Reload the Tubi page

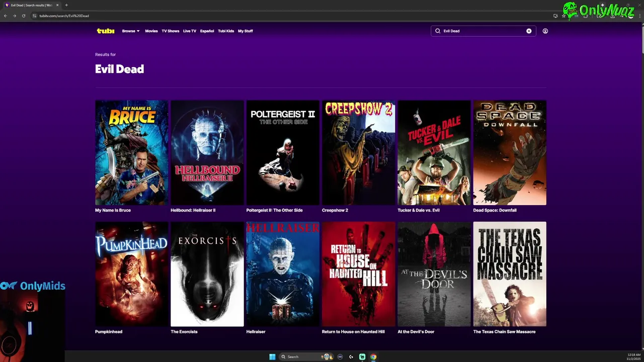24,16
